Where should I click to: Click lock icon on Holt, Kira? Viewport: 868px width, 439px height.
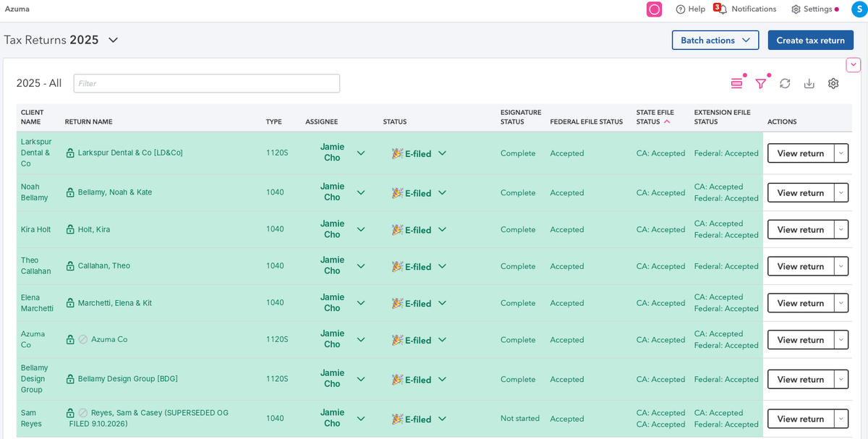coord(70,229)
